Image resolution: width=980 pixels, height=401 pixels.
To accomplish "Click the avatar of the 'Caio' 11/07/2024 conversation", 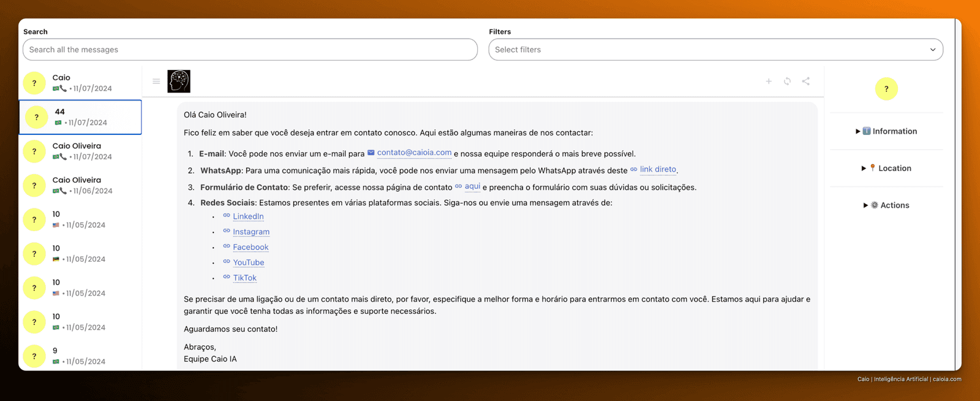I will (34, 83).
